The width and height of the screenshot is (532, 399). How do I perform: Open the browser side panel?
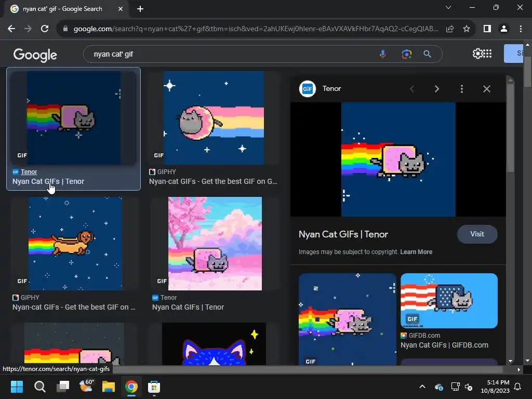(x=487, y=29)
